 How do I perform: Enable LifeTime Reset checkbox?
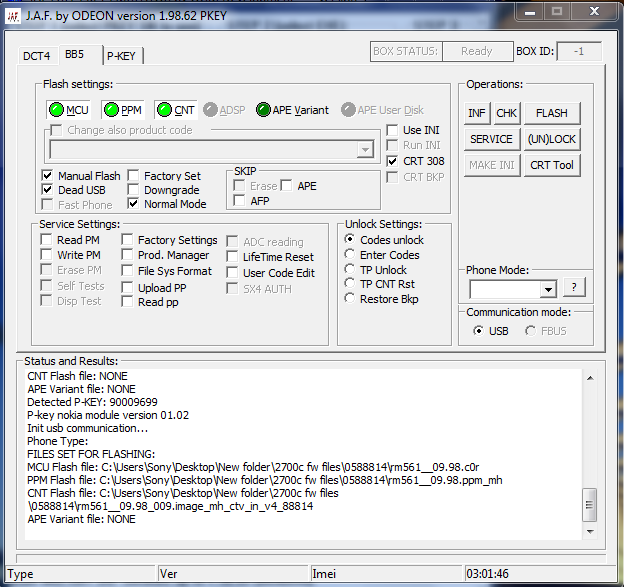(x=232, y=257)
